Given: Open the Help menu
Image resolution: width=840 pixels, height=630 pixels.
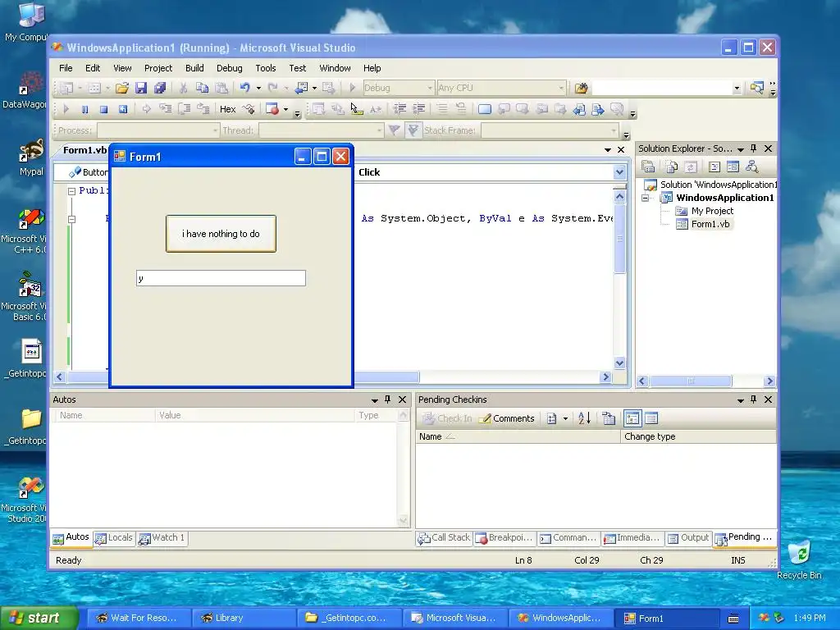Looking at the screenshot, I should [372, 68].
